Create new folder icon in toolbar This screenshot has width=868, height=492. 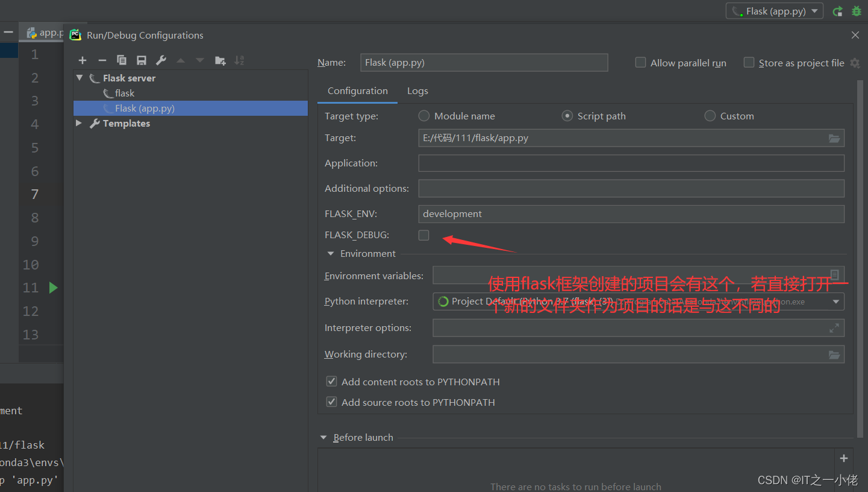[220, 60]
